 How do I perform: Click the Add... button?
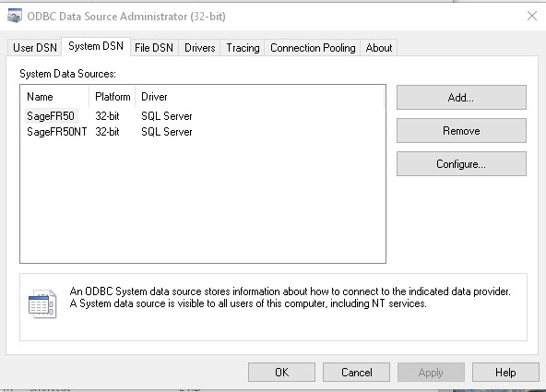point(461,98)
